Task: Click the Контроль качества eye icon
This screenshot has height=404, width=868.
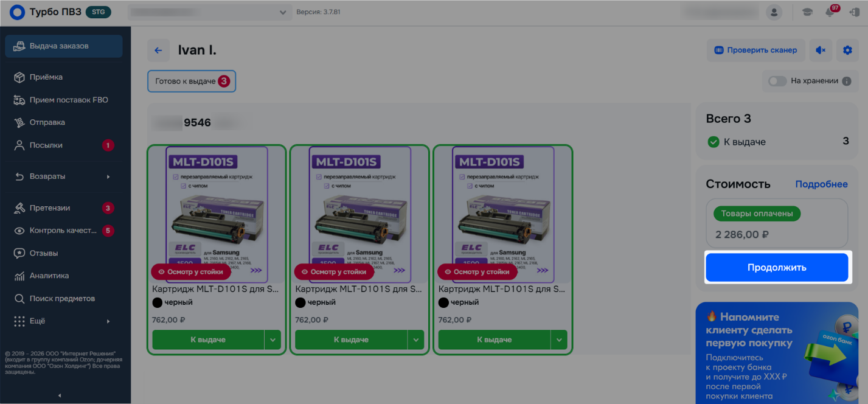Action: 19,231
